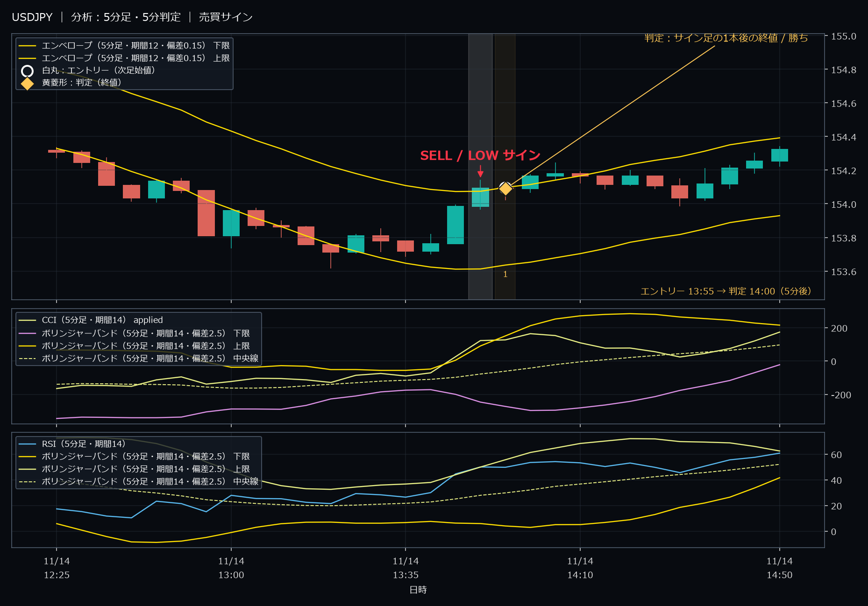Click the エンベロープ 上限 legend entry

pyautogui.click(x=124, y=58)
